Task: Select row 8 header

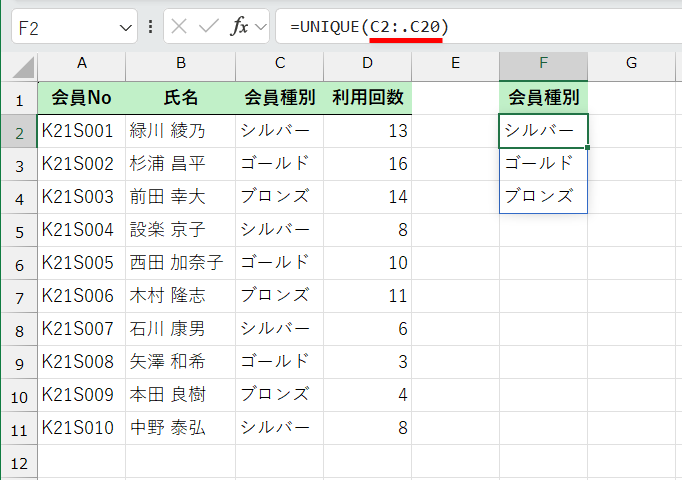Action: coord(19,330)
